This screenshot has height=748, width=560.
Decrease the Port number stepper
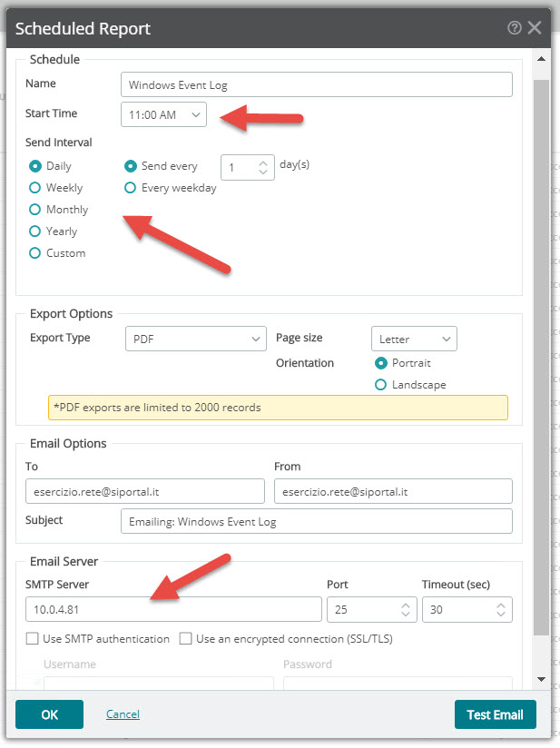[x=406, y=614]
